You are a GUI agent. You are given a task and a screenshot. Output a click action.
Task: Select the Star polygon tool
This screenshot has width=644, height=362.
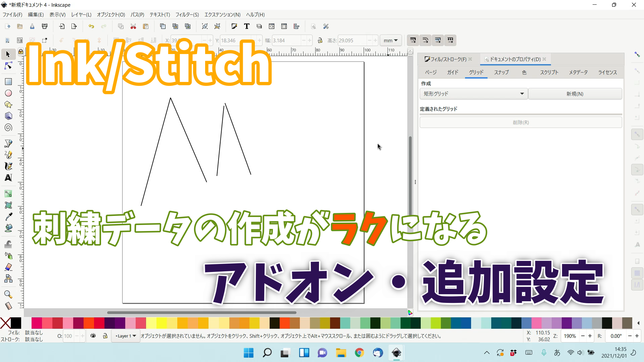(8, 104)
